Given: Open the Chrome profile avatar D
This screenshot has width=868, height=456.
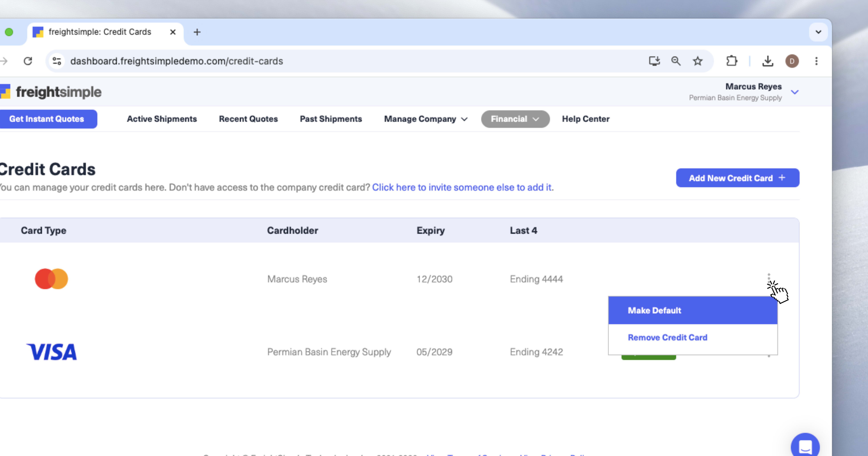Looking at the screenshot, I should [x=792, y=61].
